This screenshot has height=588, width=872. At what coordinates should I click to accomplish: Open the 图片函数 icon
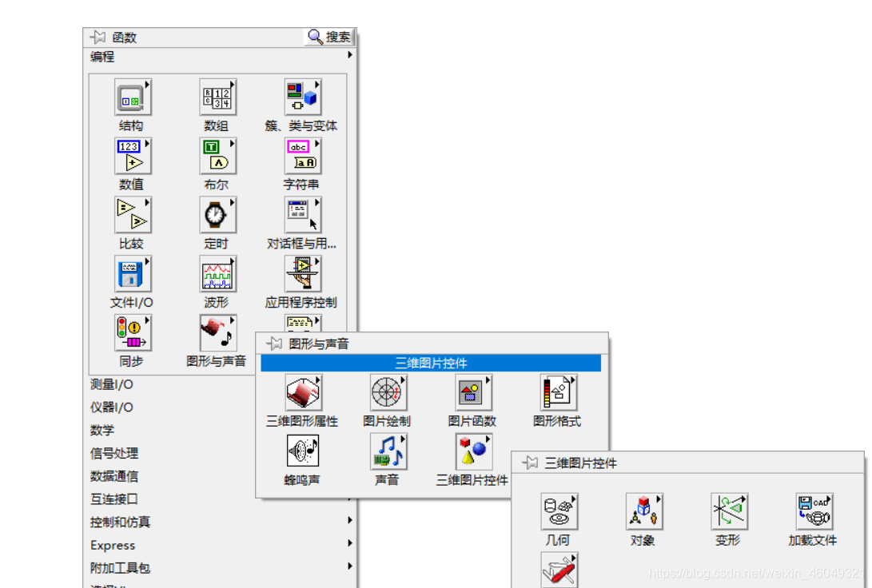point(473,392)
